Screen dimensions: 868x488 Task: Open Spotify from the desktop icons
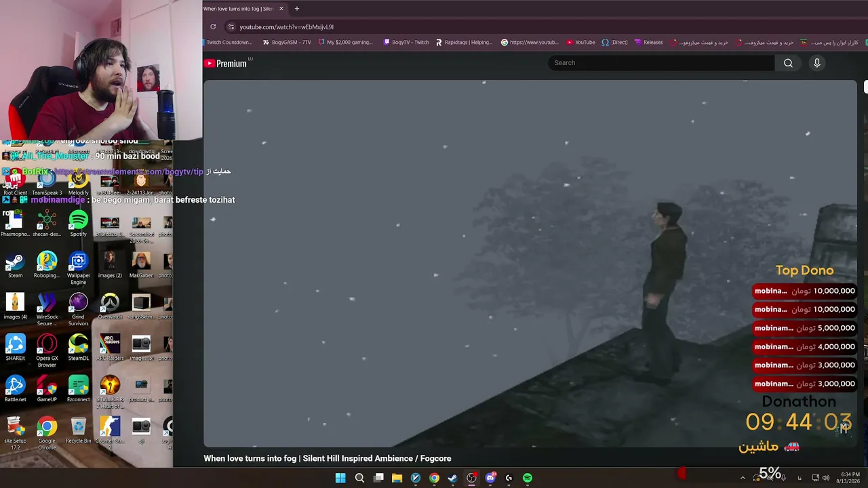78,224
